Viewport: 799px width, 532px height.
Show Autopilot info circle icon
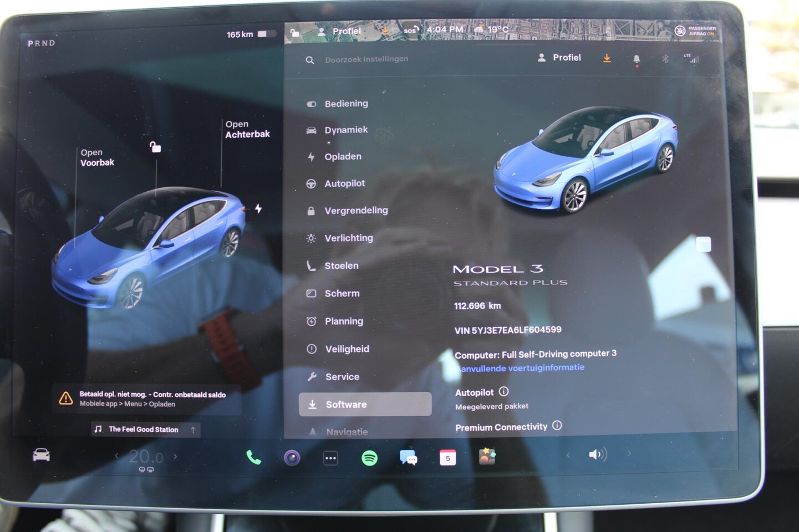(503, 391)
